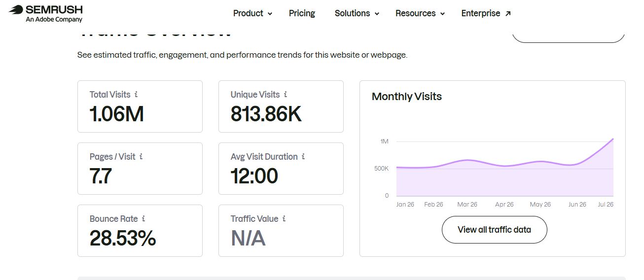Show info icon beside Avg Visit Duration
The image size is (644, 280).
[303, 156]
